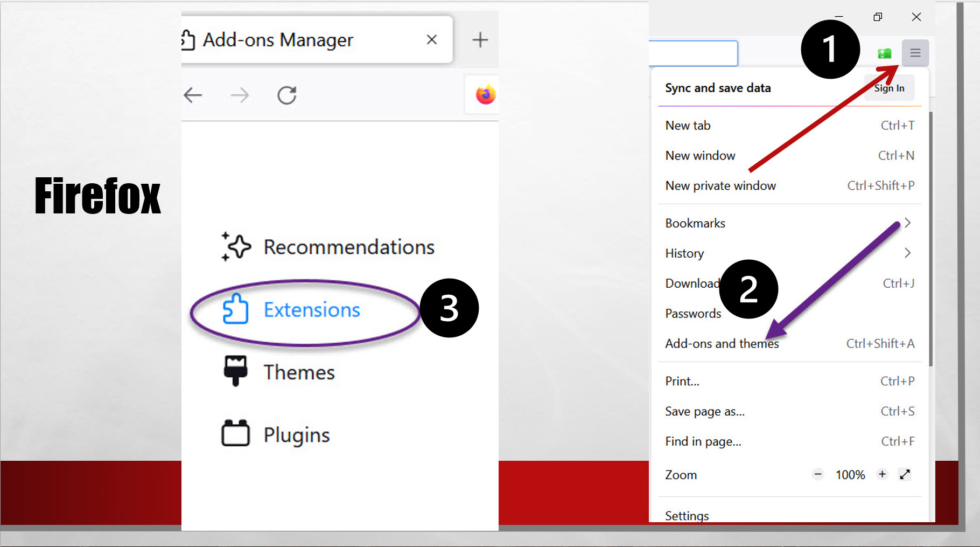Go forward to next page
980x547 pixels.
click(x=240, y=95)
